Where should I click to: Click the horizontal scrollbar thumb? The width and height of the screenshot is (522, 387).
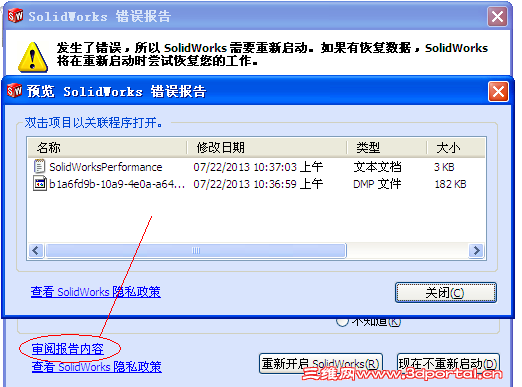pyautogui.click(x=196, y=250)
